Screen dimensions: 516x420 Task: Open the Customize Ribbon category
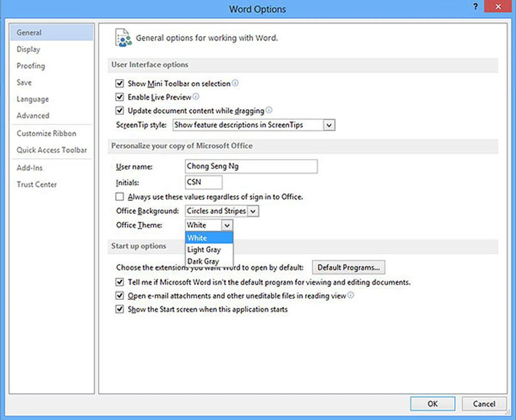[x=46, y=133]
